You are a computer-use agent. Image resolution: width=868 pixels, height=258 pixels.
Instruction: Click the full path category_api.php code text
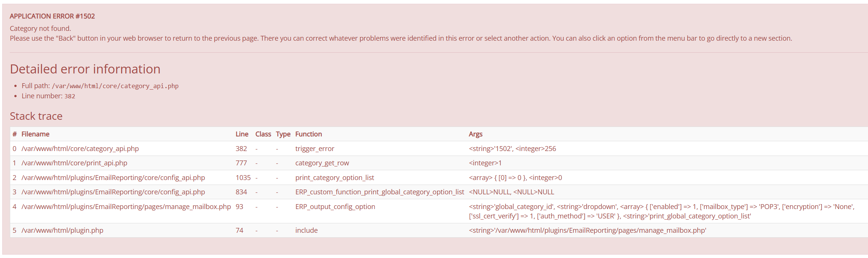115,86
